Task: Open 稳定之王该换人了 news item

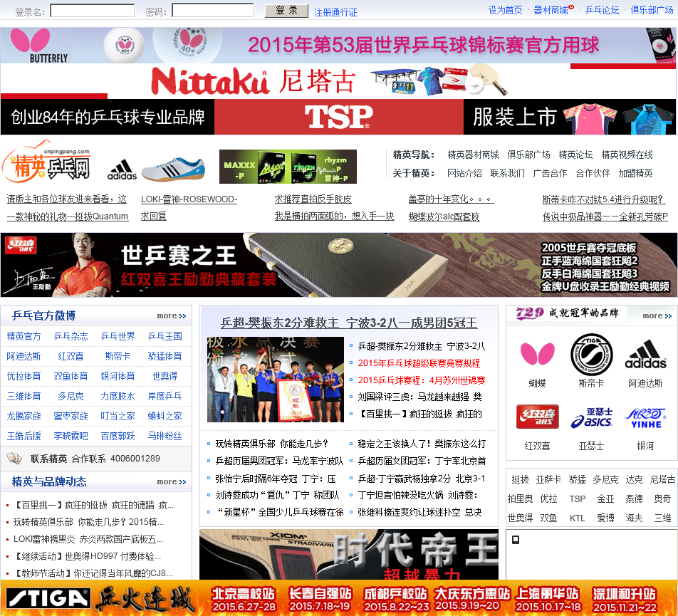Action: [422, 444]
